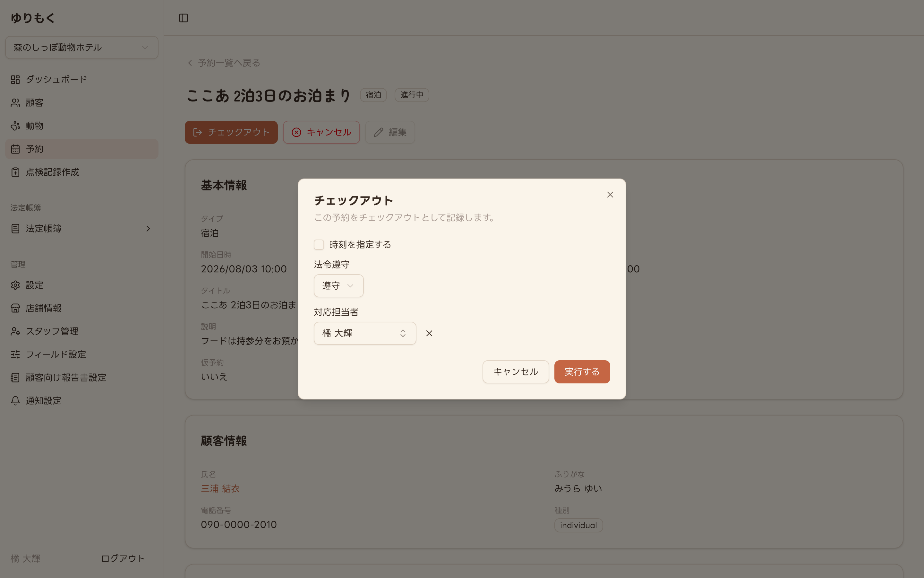This screenshot has width=924, height=578.
Task: Open 動物 in the sidebar
Action: point(82,126)
